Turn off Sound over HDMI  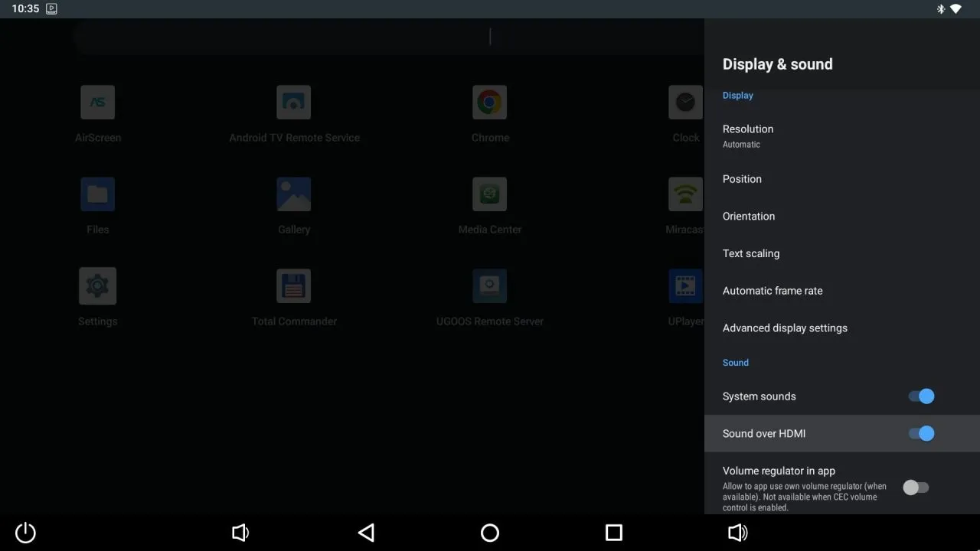(923, 433)
